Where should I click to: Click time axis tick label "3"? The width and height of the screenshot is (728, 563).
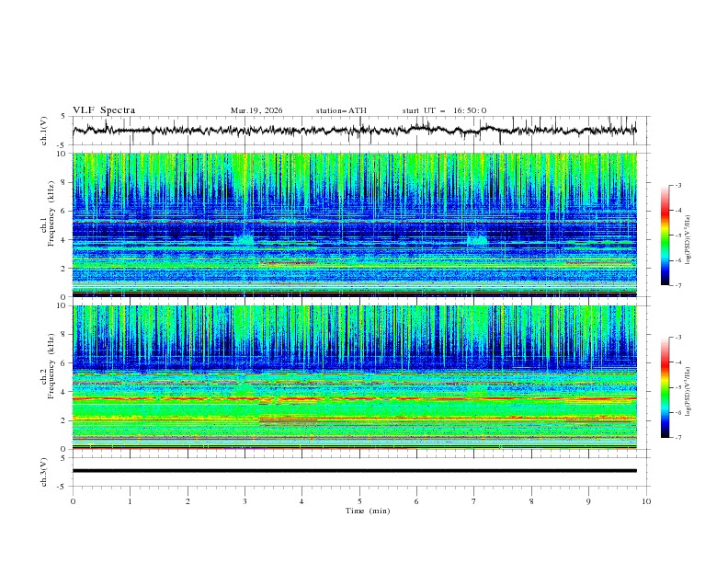[x=245, y=501]
